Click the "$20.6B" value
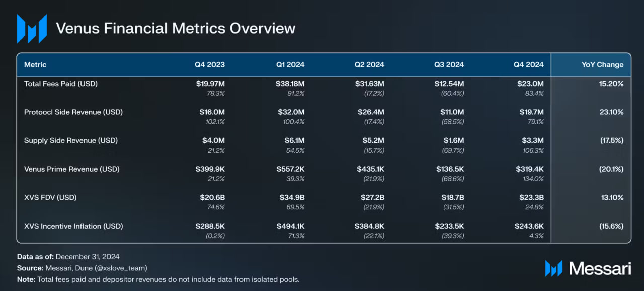The image size is (644, 291). (x=212, y=197)
